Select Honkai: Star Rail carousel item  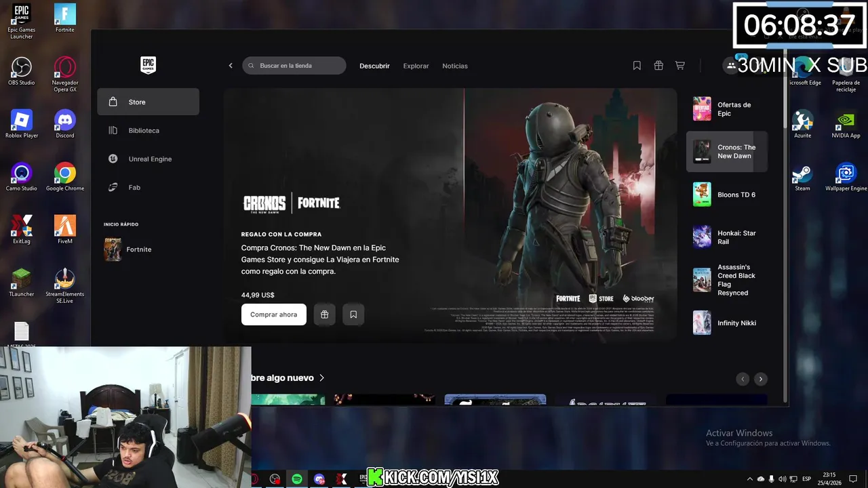pos(727,237)
